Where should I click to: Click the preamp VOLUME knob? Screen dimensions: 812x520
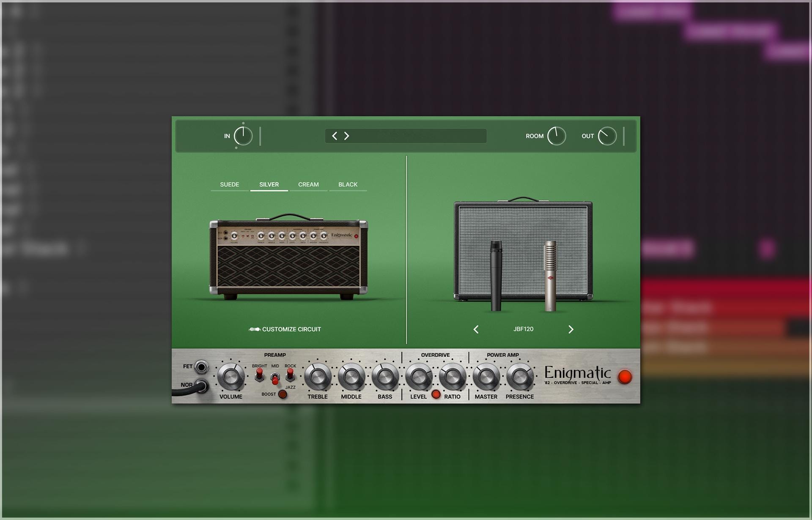click(x=231, y=376)
